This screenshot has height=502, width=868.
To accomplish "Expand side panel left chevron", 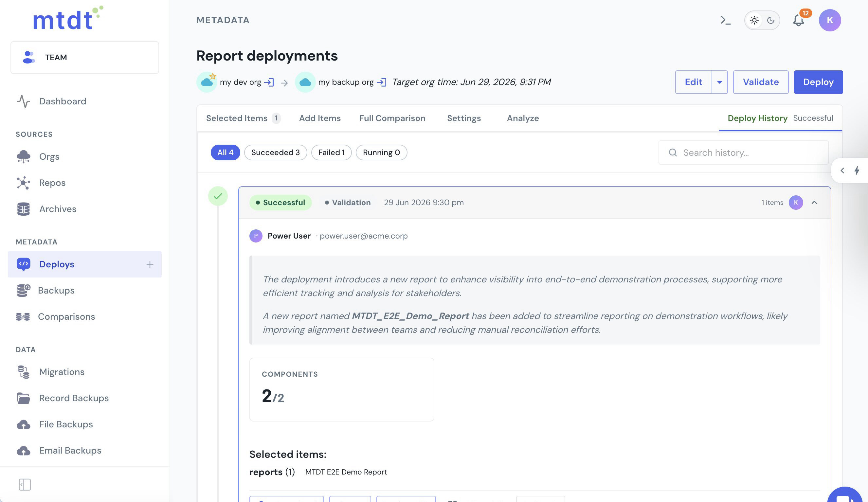I will pyautogui.click(x=842, y=170).
